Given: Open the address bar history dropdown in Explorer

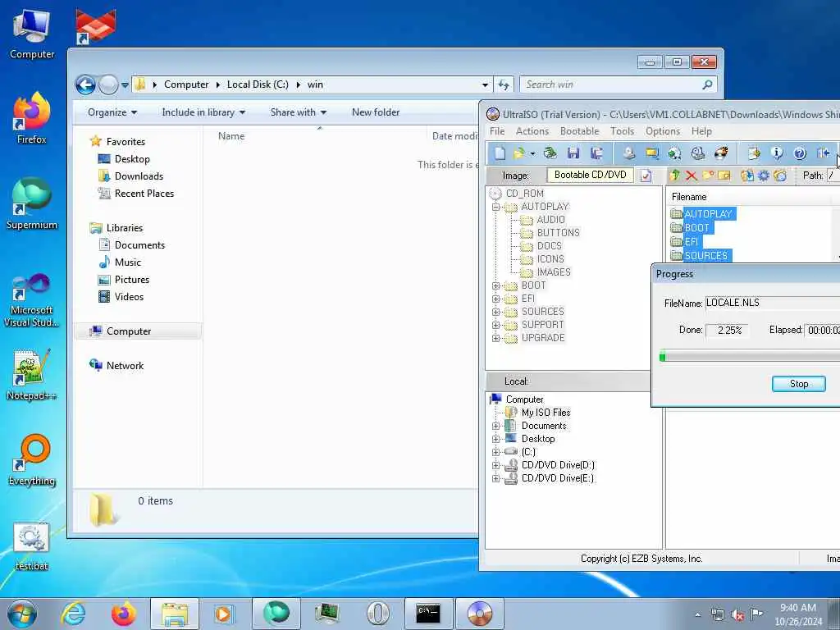Looking at the screenshot, I should coord(485,84).
